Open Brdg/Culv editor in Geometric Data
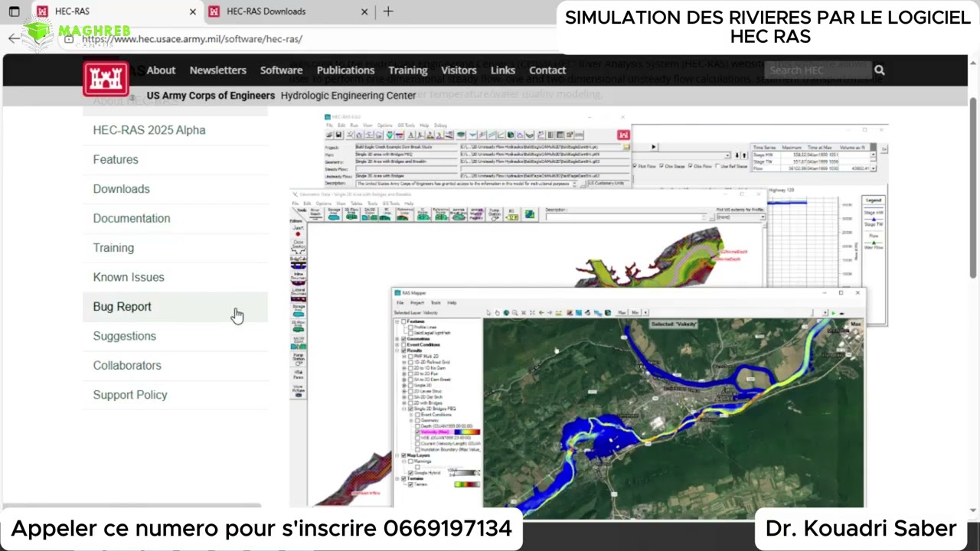This screenshot has height=551, width=980. click(298, 264)
